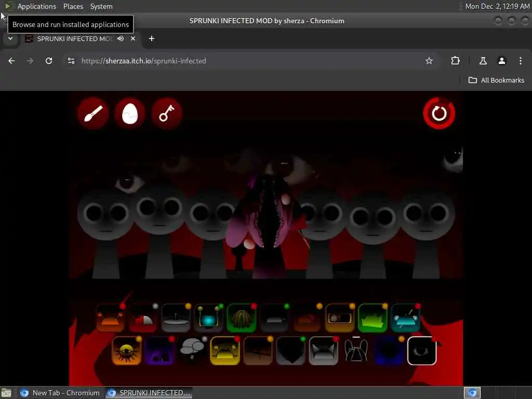
Task: Open the Chrome Labs flask icon
Action: click(483, 61)
